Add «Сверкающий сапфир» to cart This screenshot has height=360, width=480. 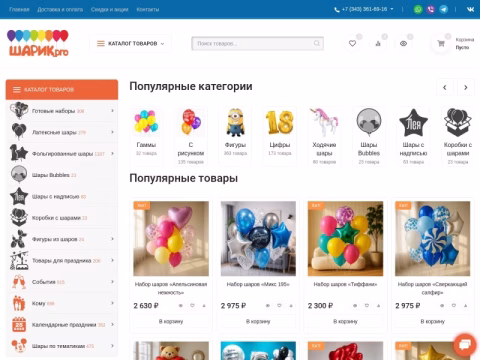(x=432, y=321)
